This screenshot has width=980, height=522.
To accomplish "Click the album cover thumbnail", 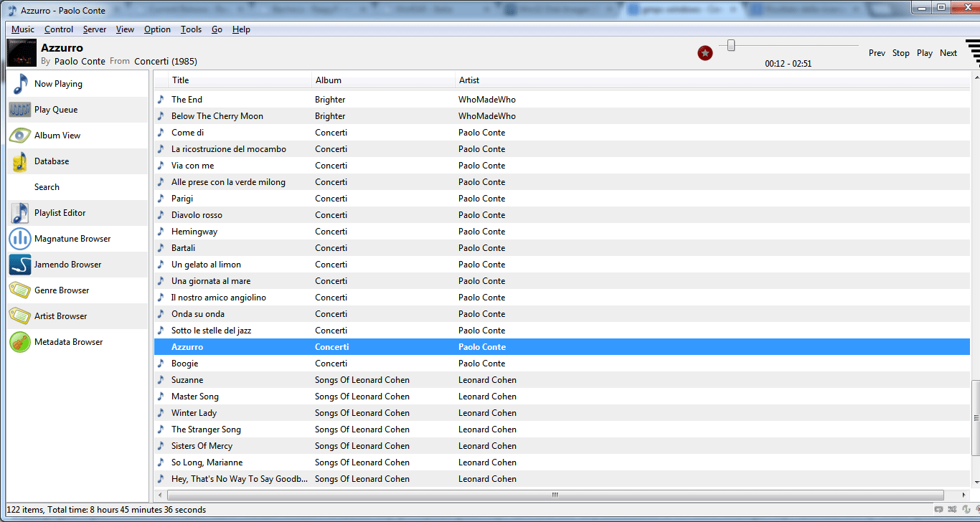I will 22,53.
